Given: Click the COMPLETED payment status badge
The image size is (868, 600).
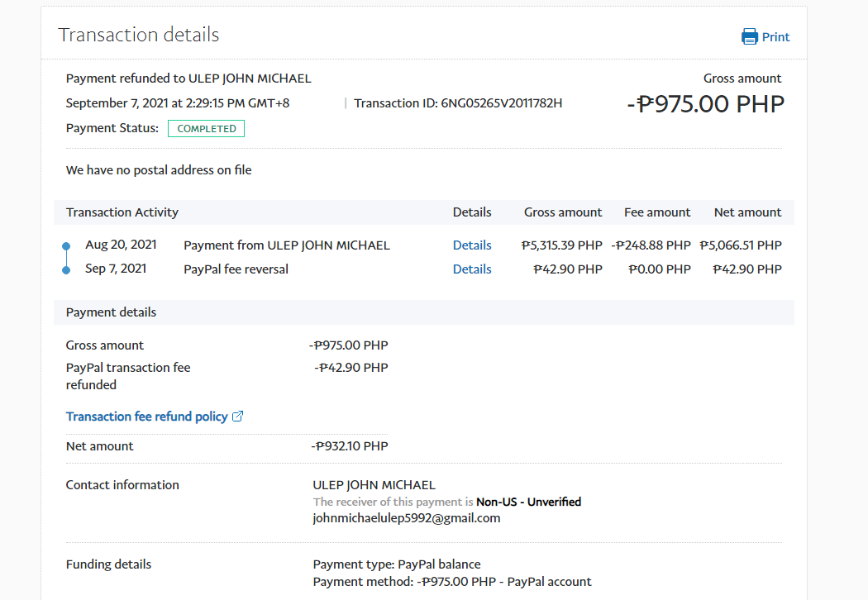Looking at the screenshot, I should 206,129.
